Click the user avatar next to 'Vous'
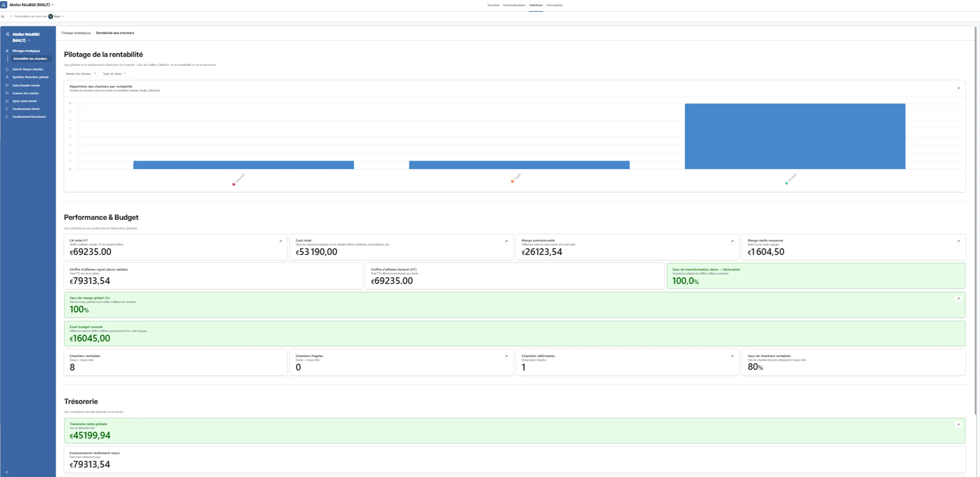The image size is (980, 477). point(51,16)
